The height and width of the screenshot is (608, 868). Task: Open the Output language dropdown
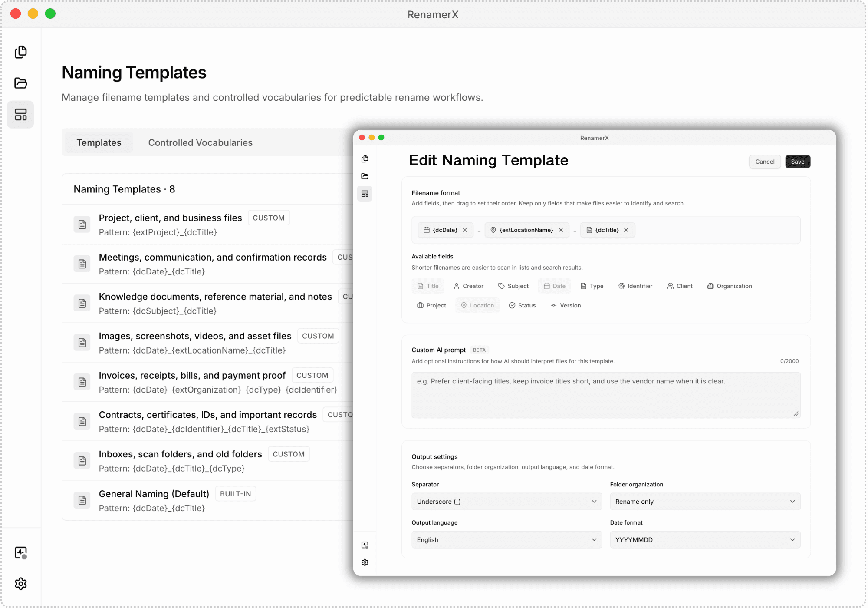coord(506,540)
